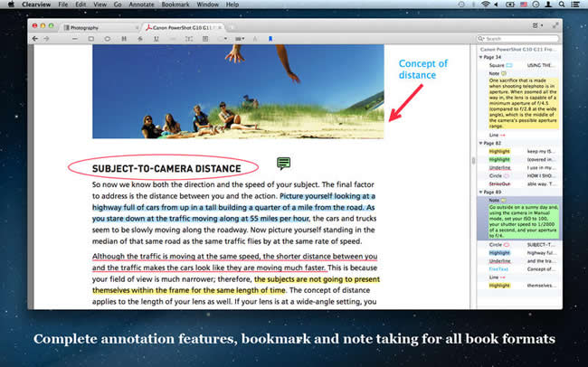Select the green Highlight '(covered in' row
The width and height of the screenshot is (588, 367).
tap(519, 160)
